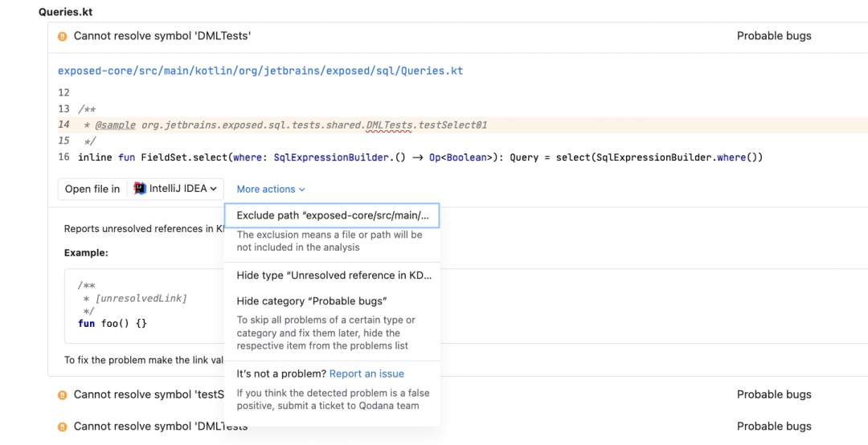
Task: Select 'Hide type Unresolved reference in KD...' option
Action: pos(334,276)
